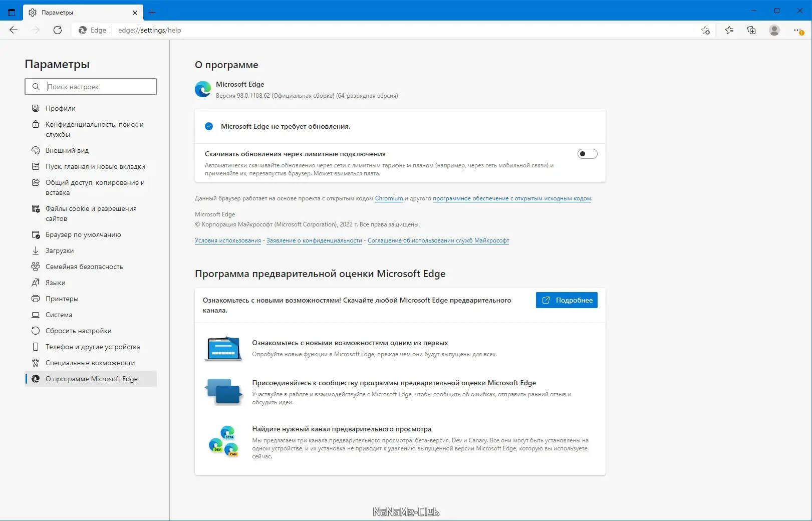Screen dimensions: 812x521
Task: Go to Загрузки settings
Action: point(91,250)
